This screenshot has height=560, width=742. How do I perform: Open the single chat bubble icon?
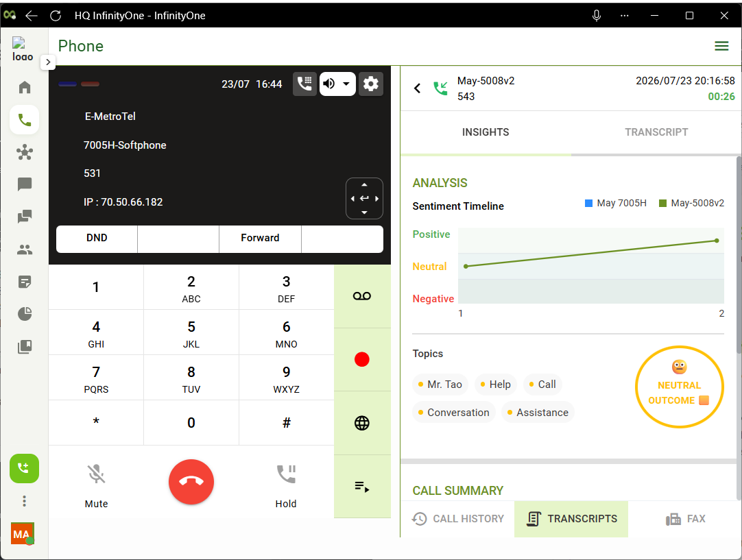[x=25, y=184]
